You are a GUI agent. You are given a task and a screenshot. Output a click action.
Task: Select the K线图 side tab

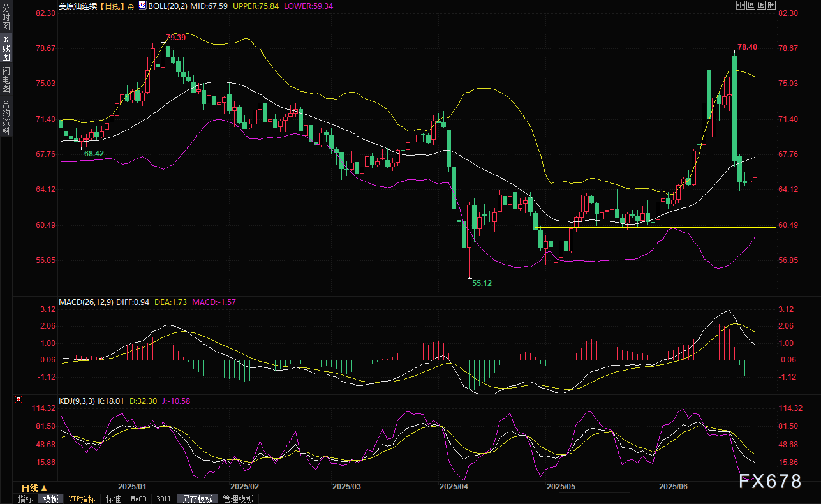coord(6,48)
